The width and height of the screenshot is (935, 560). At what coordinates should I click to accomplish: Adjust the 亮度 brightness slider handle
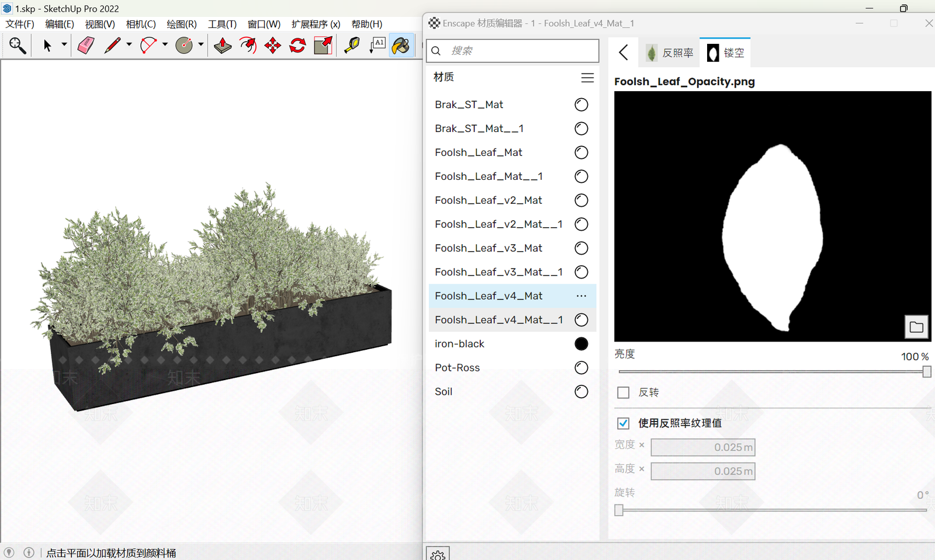927,371
